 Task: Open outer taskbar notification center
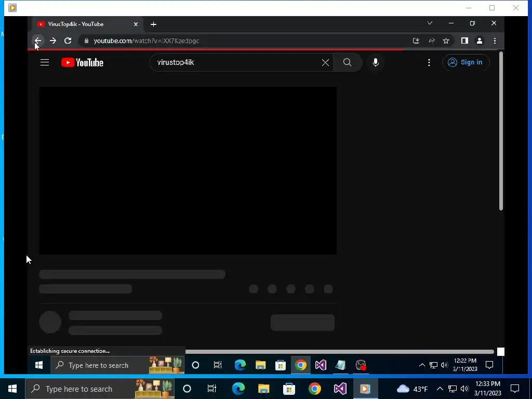pyautogui.click(x=515, y=389)
